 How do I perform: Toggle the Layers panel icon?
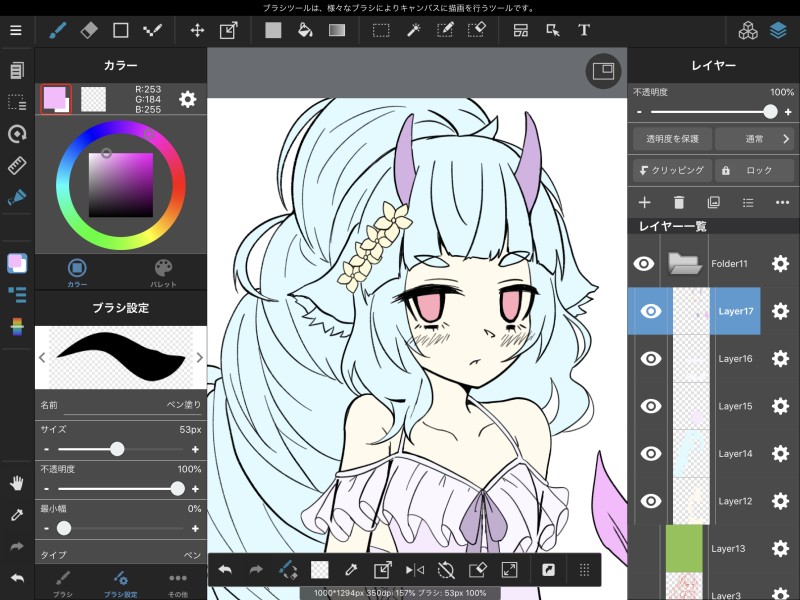[778, 31]
